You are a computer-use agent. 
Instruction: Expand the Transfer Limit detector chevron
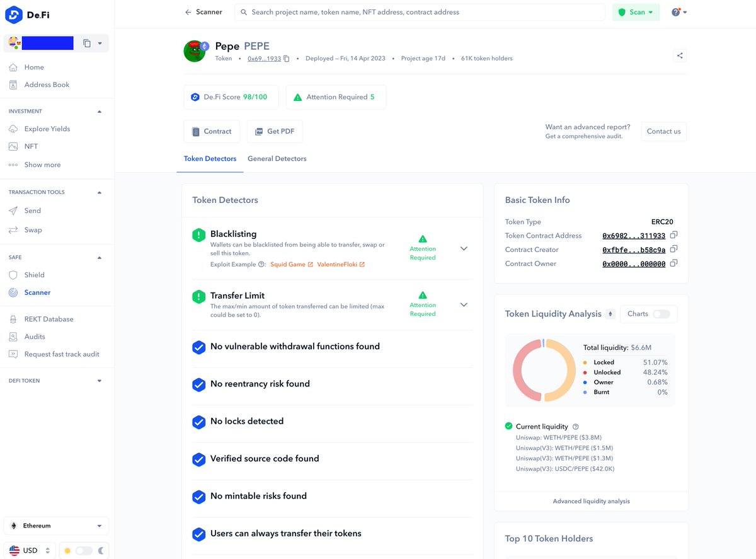point(464,304)
